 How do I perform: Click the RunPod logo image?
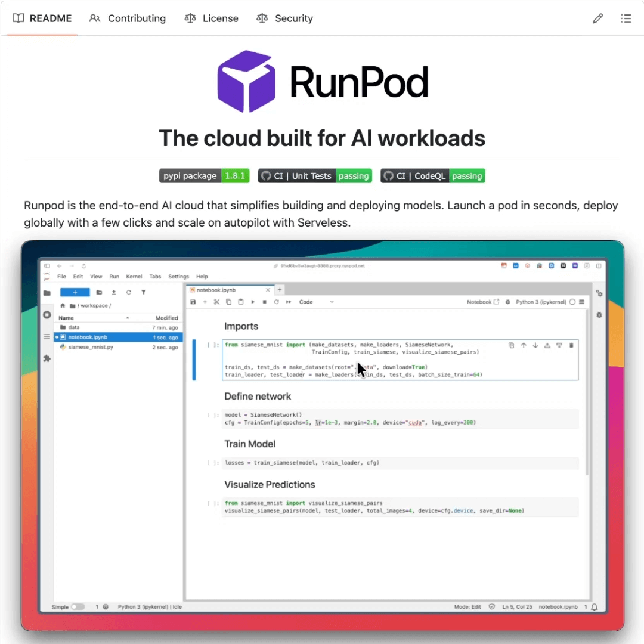click(323, 81)
